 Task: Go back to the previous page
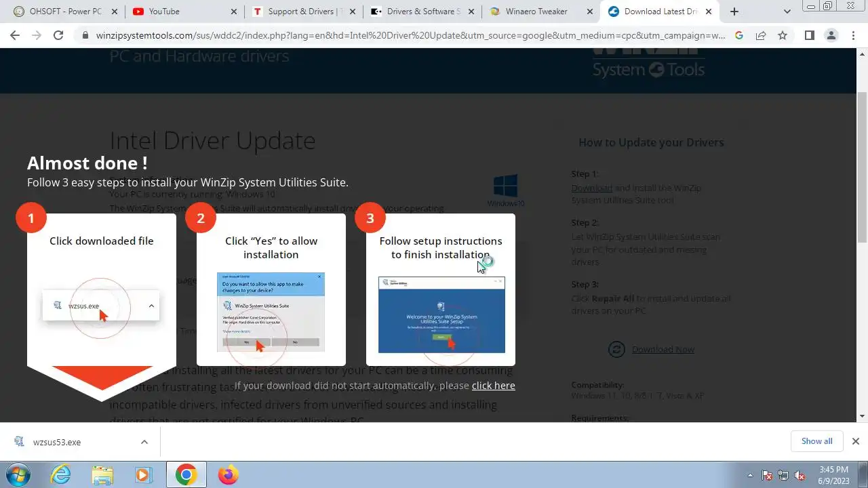[15, 36]
